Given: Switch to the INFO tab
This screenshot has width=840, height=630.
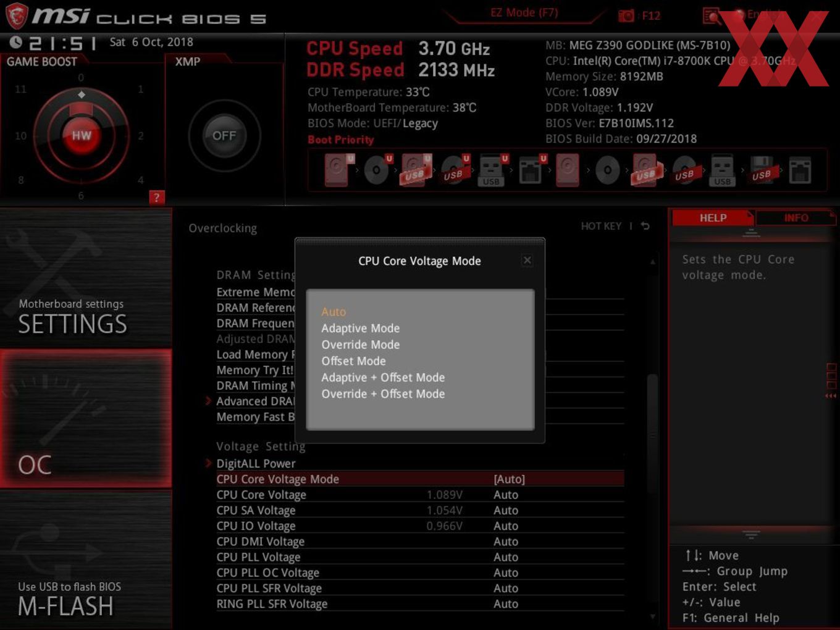Looking at the screenshot, I should coord(796,218).
